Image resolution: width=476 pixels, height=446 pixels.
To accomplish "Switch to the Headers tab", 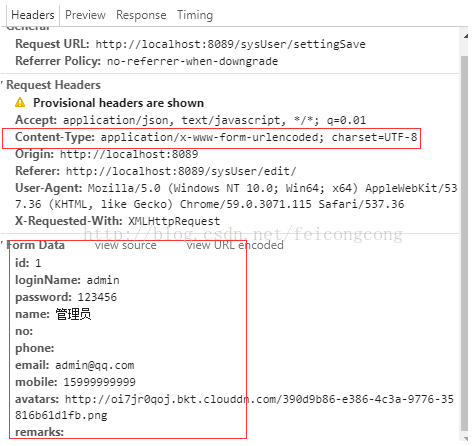I will click(x=33, y=15).
